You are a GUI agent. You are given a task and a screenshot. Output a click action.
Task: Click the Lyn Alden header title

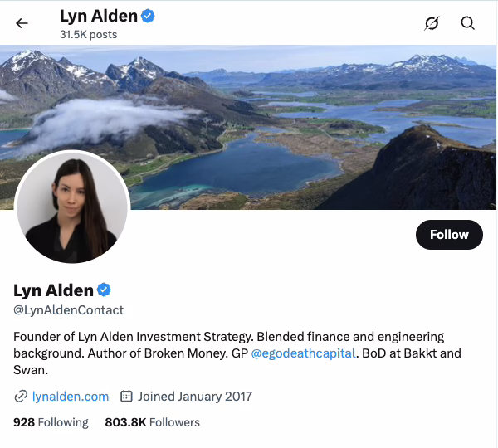pyautogui.click(x=99, y=16)
